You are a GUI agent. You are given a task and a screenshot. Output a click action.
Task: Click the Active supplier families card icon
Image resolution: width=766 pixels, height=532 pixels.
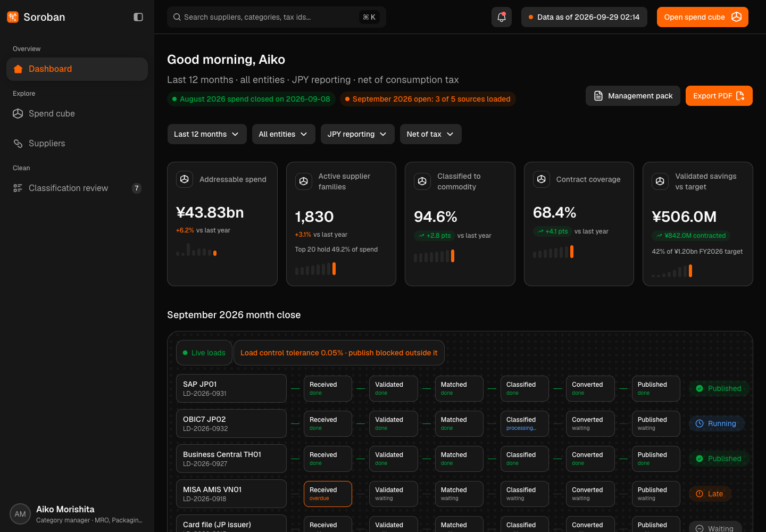(304, 181)
